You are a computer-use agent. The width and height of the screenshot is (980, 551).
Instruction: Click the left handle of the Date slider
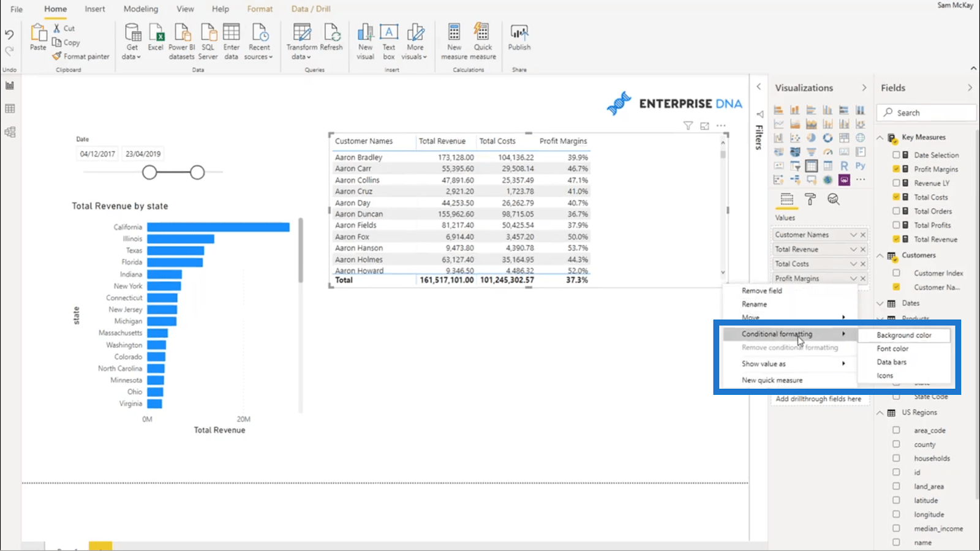(x=149, y=173)
